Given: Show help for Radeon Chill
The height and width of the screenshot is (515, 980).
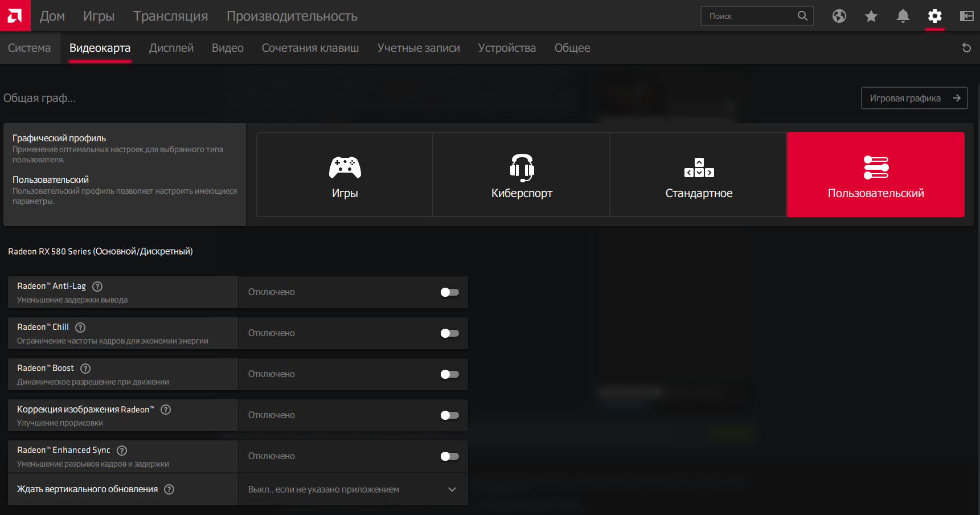Looking at the screenshot, I should pyautogui.click(x=80, y=328).
